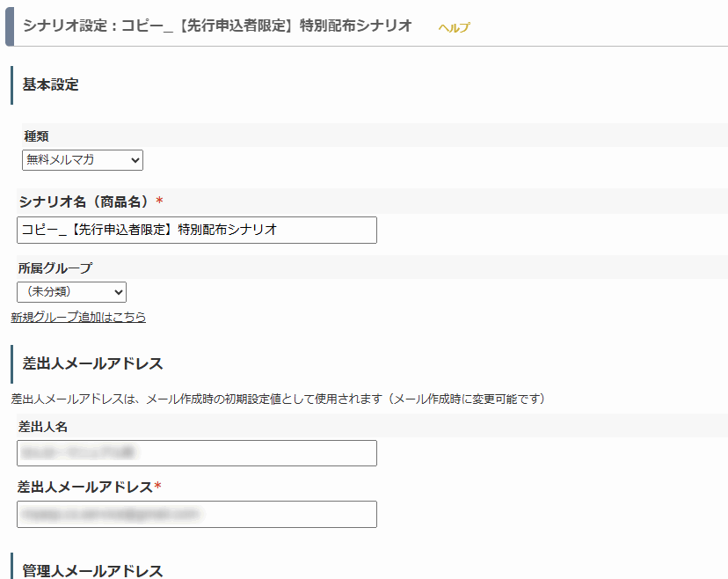The height and width of the screenshot is (579, 728).
Task: Expand the 種類 dropdown showing 無料メルマガ
Action: pyautogui.click(x=82, y=160)
